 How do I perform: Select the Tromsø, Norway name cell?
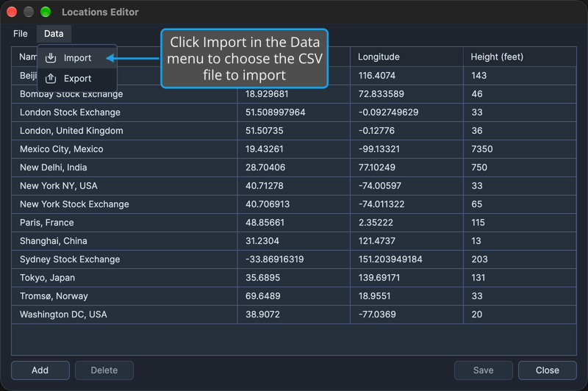point(124,296)
